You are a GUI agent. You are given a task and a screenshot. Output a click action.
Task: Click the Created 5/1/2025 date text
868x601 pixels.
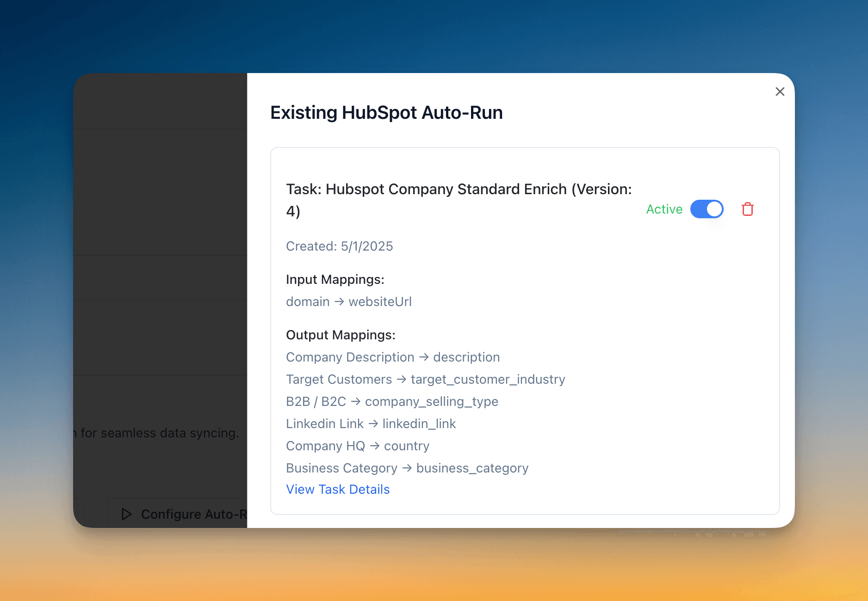340,246
